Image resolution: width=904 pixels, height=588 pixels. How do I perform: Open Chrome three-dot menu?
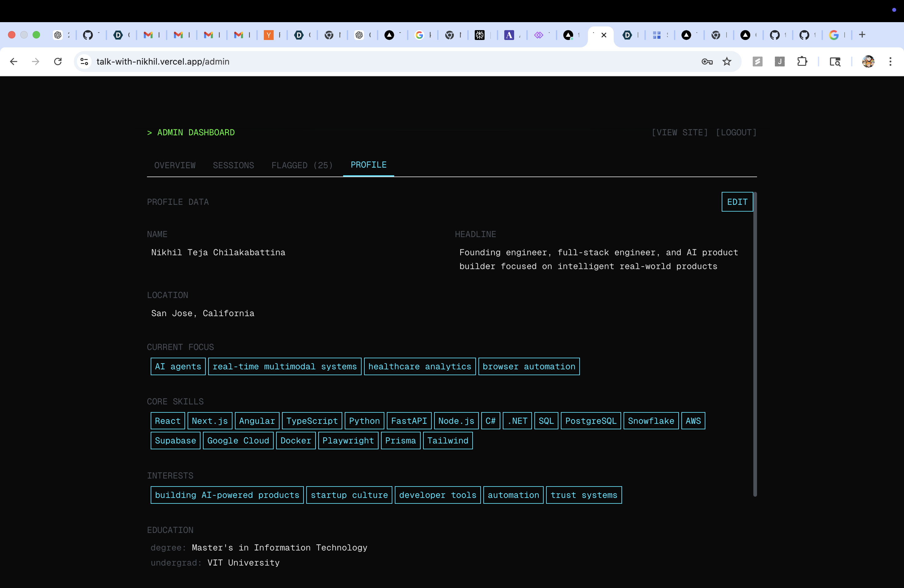(x=890, y=62)
